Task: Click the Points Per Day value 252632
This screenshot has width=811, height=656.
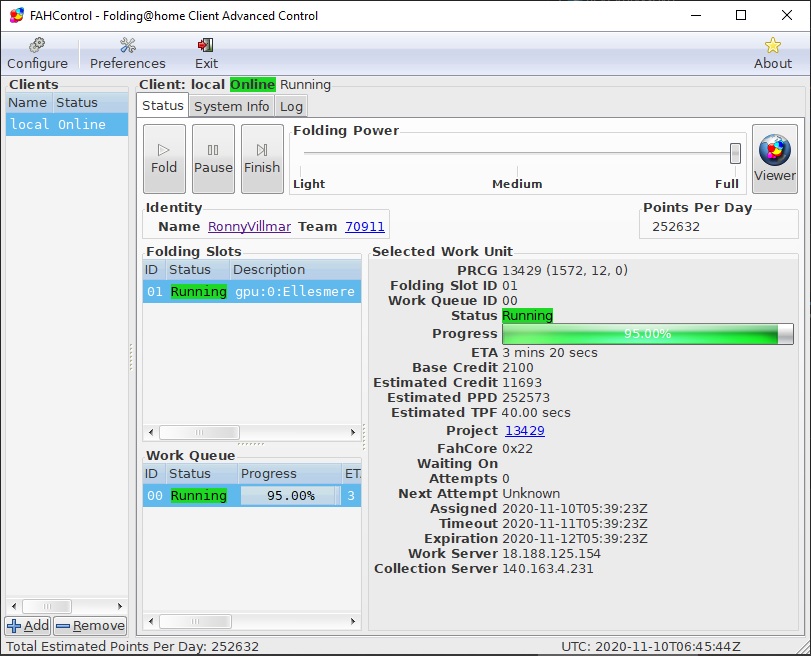Action: (675, 227)
